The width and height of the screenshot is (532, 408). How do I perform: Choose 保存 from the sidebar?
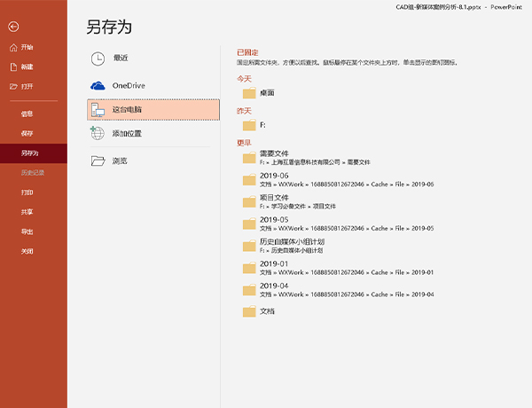(34, 133)
